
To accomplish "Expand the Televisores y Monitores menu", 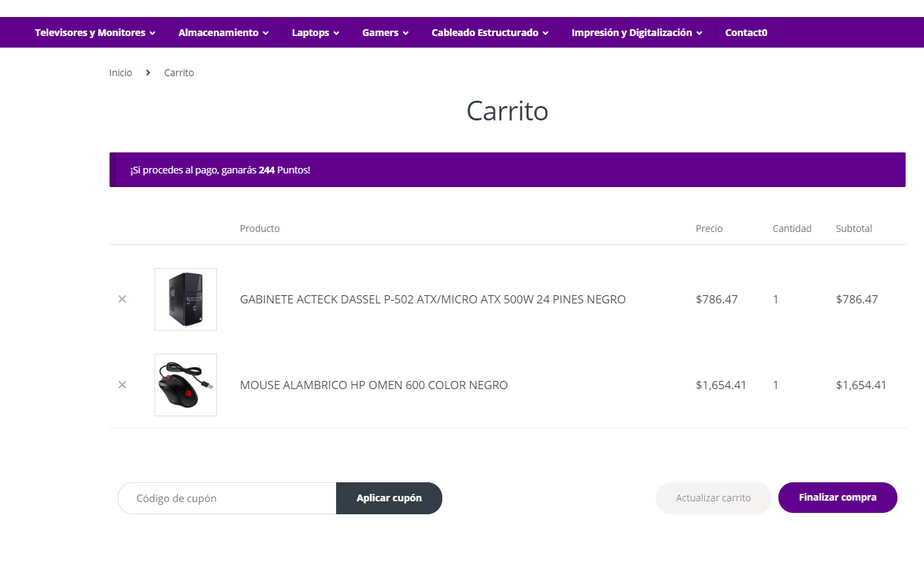I will pos(95,33).
